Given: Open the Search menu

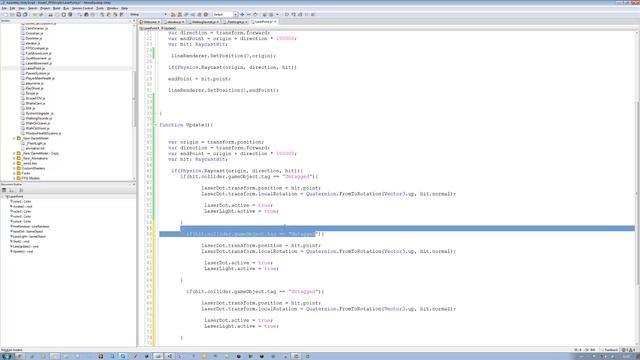Looking at the screenshot, I should point(32,8).
